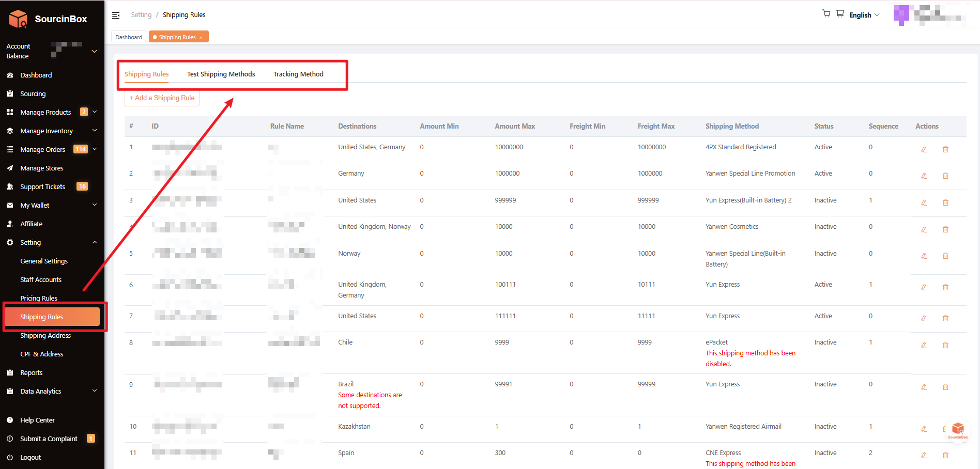
Task: Open the cart icon right beside English
Action: pyautogui.click(x=840, y=14)
